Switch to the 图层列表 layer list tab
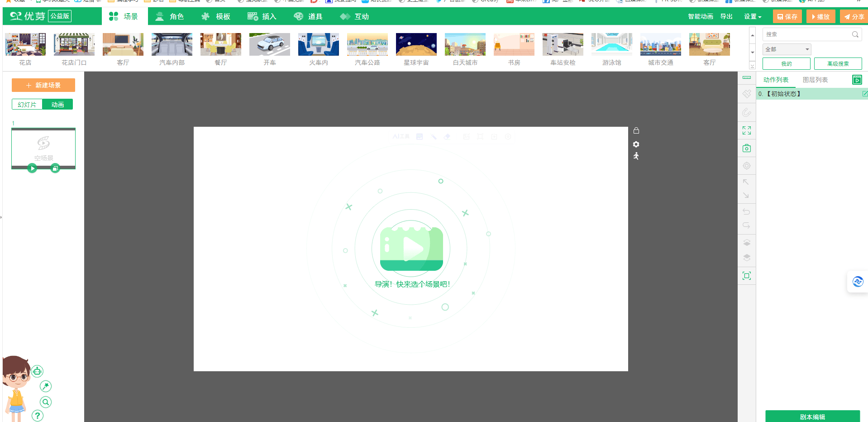 click(x=815, y=80)
